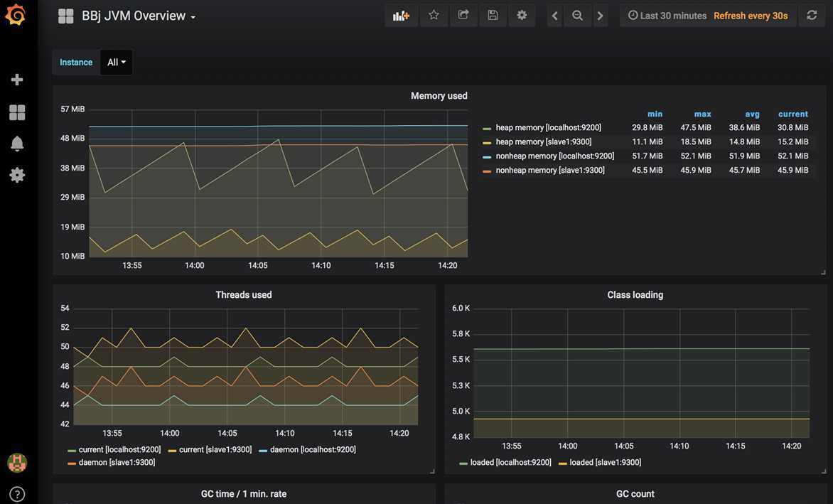This screenshot has height=504, width=833.
Task: Click Memory used panel resize handle
Action: [823, 272]
